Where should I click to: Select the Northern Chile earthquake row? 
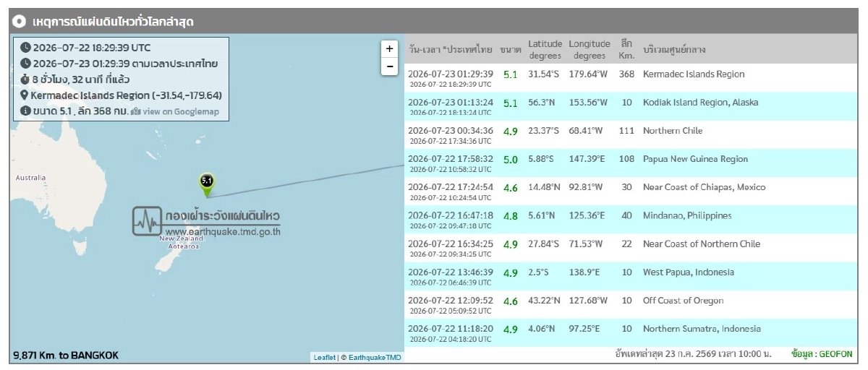tap(631, 134)
